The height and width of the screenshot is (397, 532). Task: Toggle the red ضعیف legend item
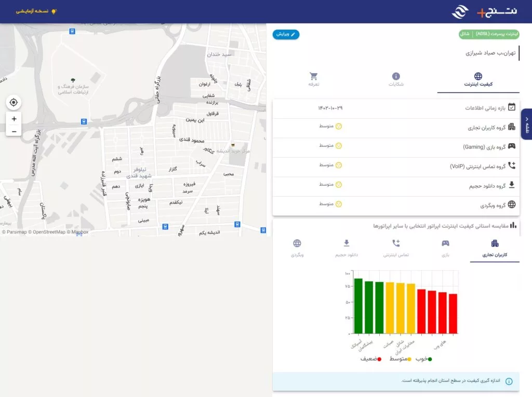pos(371,359)
